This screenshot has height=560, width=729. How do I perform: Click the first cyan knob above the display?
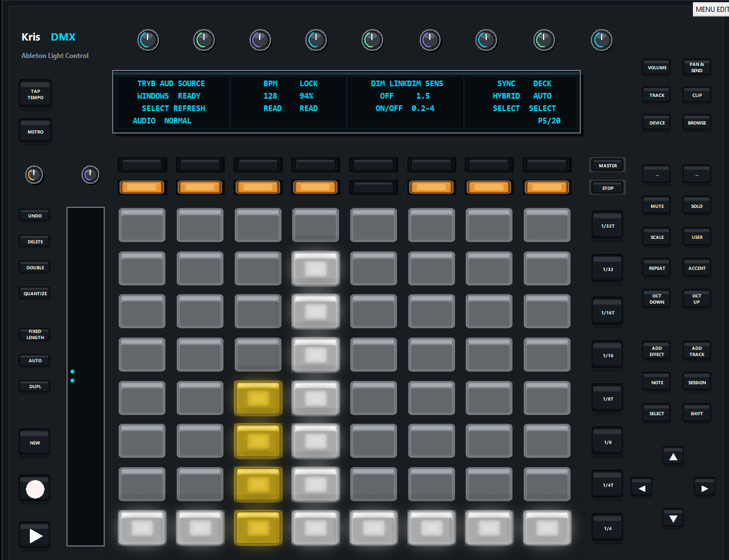tap(148, 40)
